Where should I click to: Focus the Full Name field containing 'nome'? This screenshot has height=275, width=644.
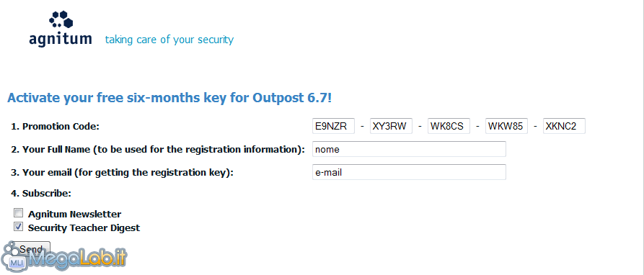click(x=409, y=149)
